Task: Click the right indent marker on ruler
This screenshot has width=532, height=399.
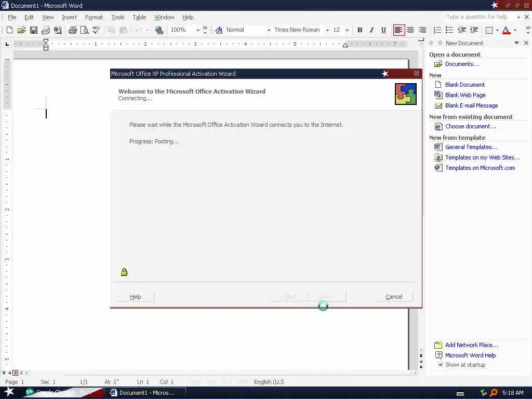Action: pyautogui.click(x=345, y=46)
